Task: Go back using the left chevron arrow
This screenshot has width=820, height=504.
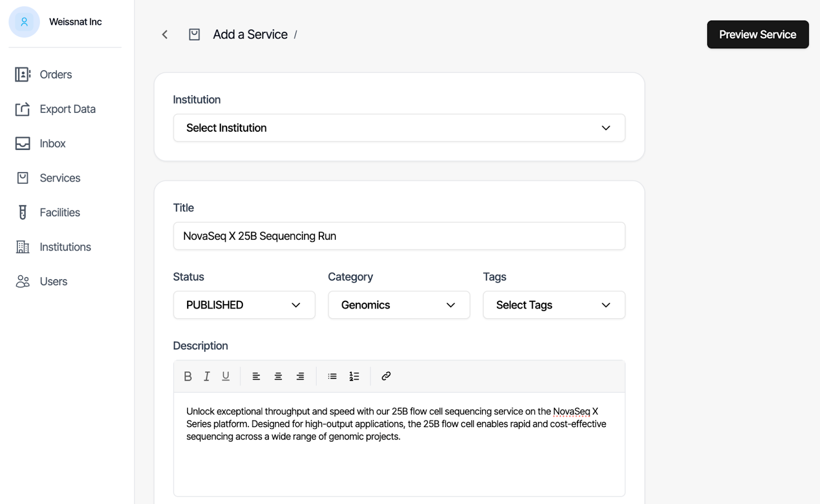Action: pos(165,34)
